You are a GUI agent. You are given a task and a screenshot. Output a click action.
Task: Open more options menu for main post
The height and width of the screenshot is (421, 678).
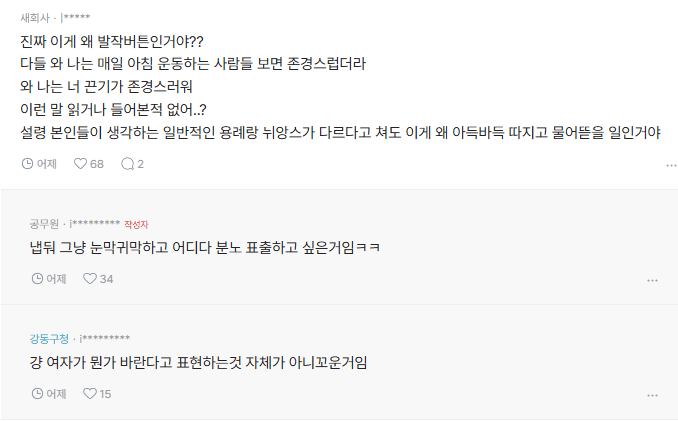671,165
